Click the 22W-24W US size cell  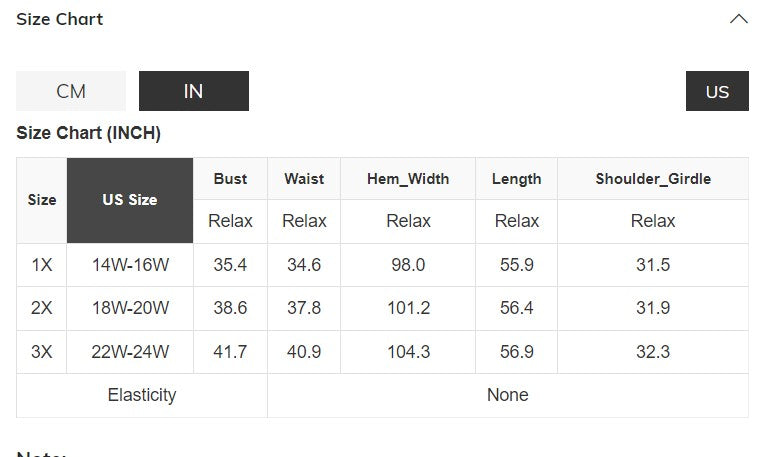[130, 352]
